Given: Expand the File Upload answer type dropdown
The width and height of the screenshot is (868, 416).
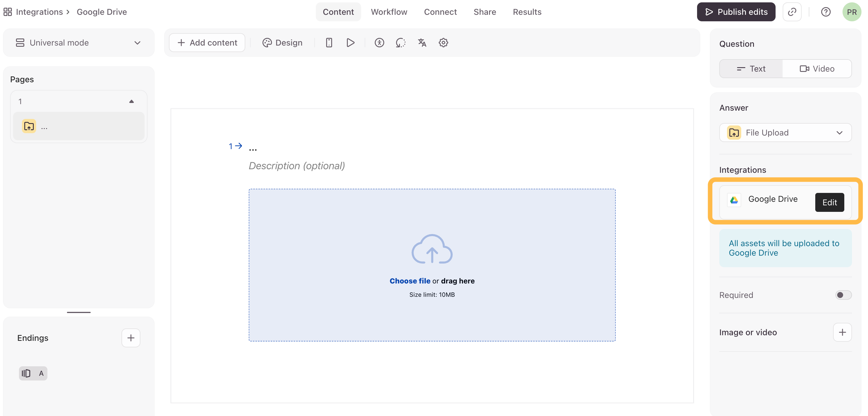Looking at the screenshot, I should pyautogui.click(x=785, y=133).
